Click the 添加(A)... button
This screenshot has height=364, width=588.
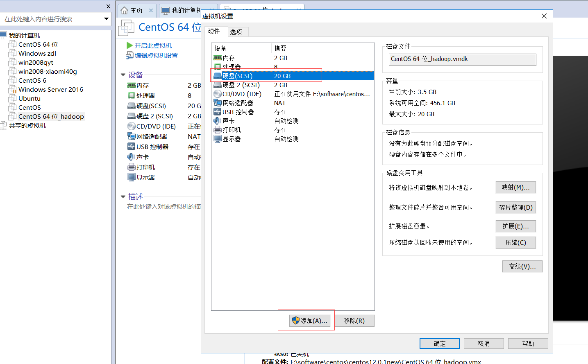tap(309, 321)
